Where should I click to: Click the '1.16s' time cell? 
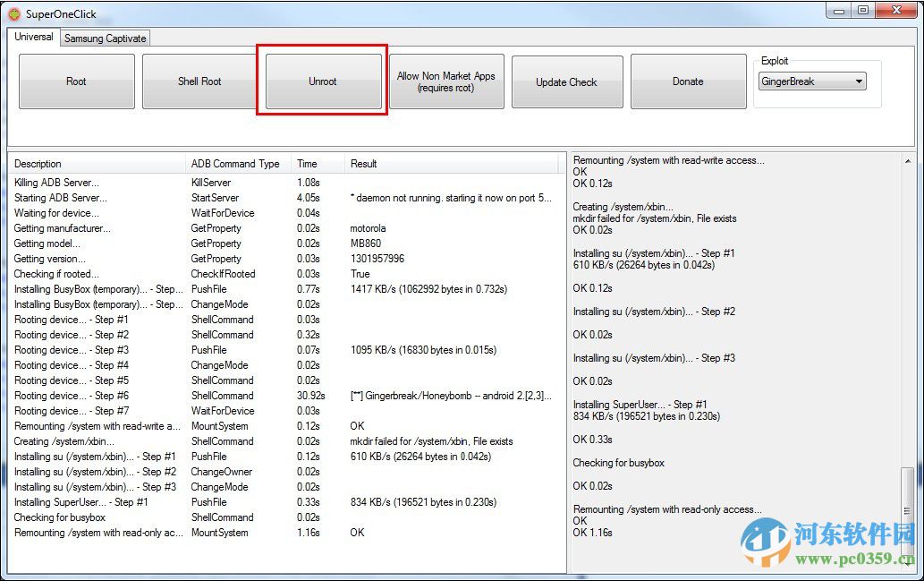309,533
